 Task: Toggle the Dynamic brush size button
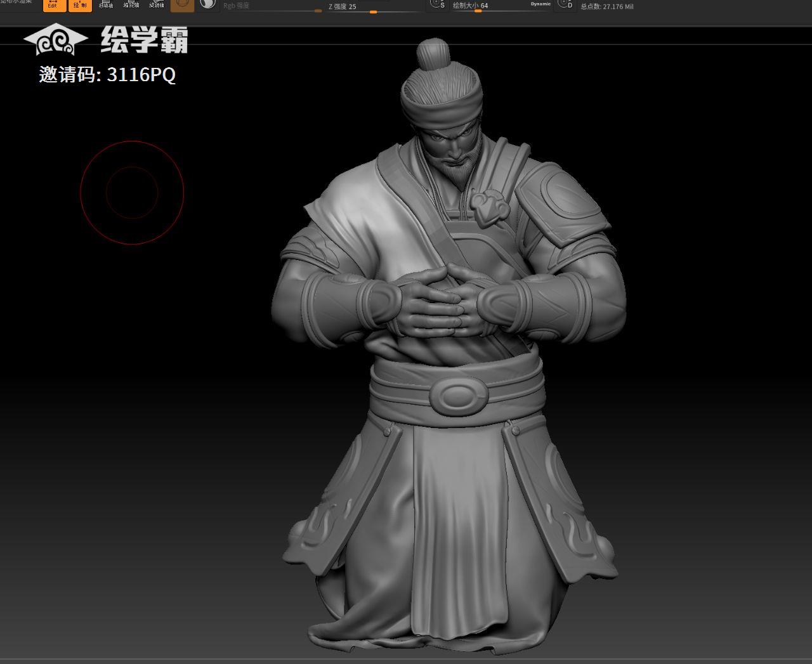[x=541, y=4]
